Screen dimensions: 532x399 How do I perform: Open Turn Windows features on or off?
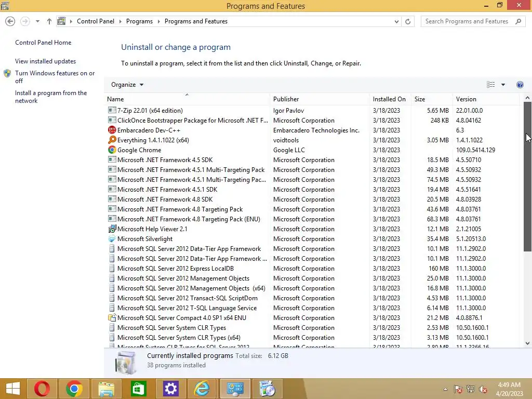coord(55,77)
